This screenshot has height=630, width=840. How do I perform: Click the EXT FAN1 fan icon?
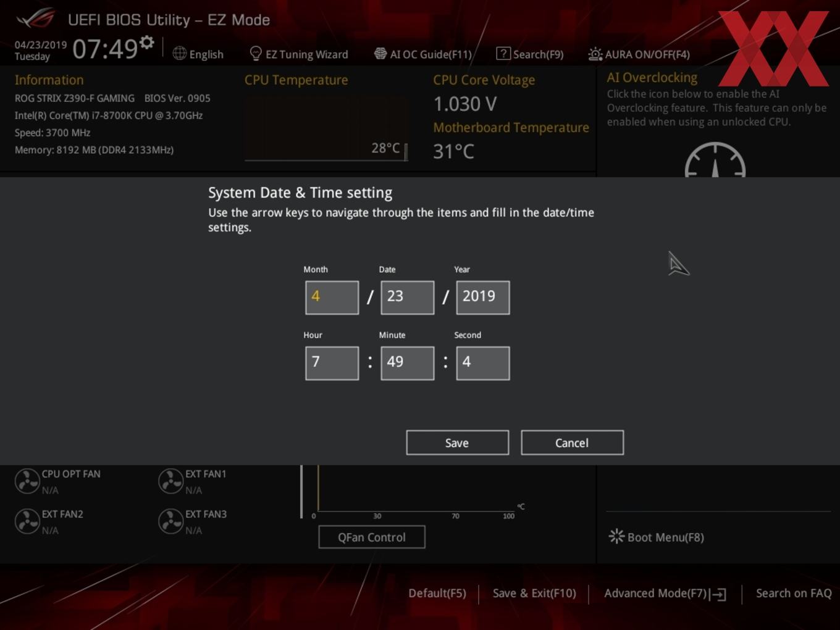(x=170, y=481)
